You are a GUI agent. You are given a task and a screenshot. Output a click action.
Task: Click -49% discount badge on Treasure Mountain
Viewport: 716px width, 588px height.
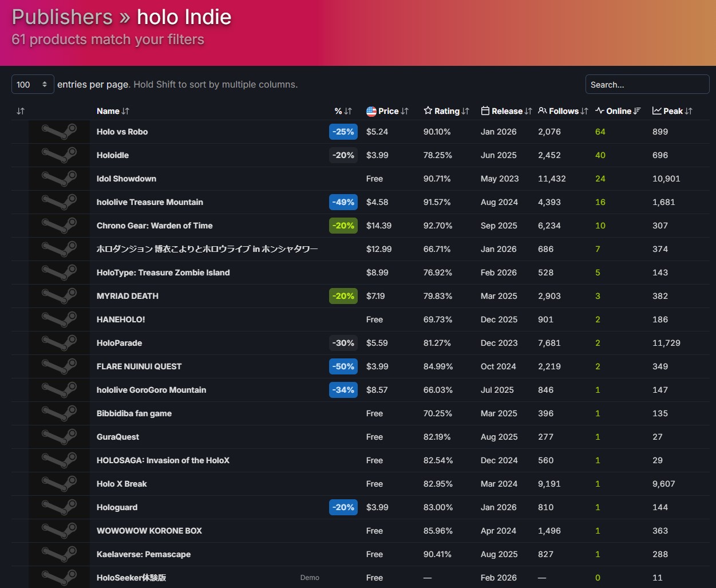[x=343, y=202]
